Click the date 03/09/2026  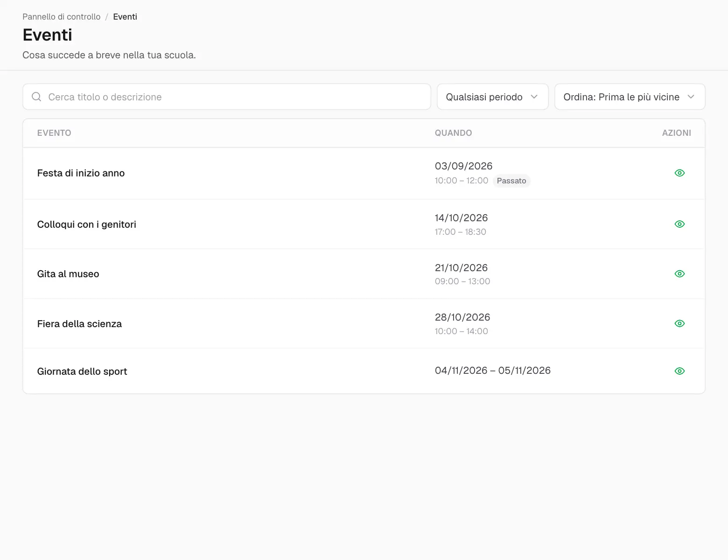pos(463,166)
